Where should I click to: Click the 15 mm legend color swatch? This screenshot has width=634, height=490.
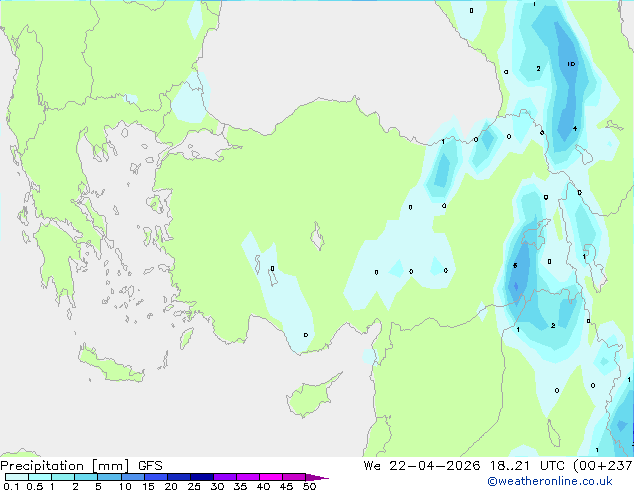[x=156, y=477]
